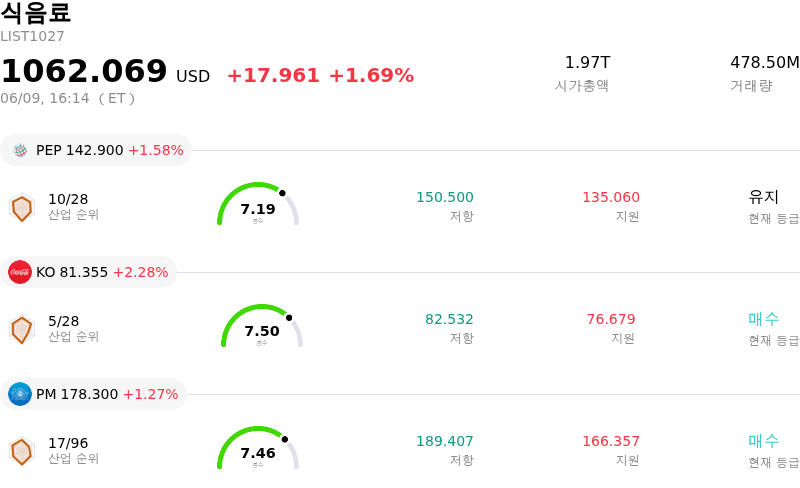The height and width of the screenshot is (488, 800).
Task: Select PEP resistance value 150.500
Action: [x=445, y=197]
